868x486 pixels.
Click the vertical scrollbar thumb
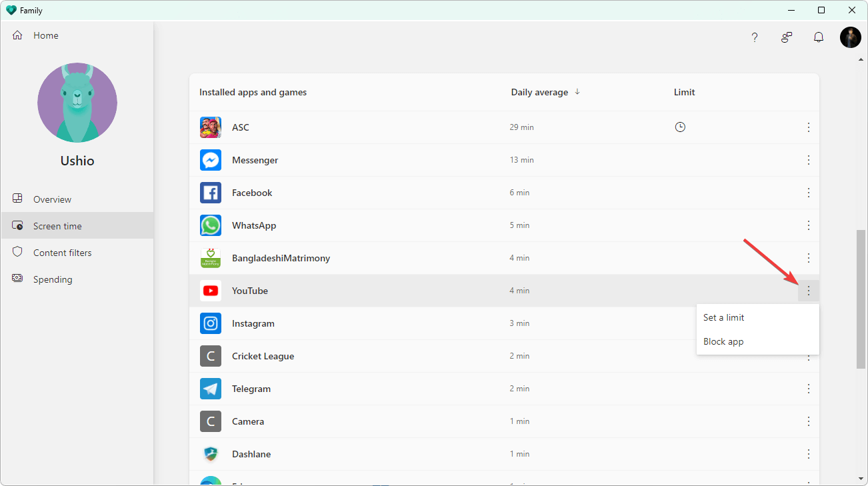point(861,299)
